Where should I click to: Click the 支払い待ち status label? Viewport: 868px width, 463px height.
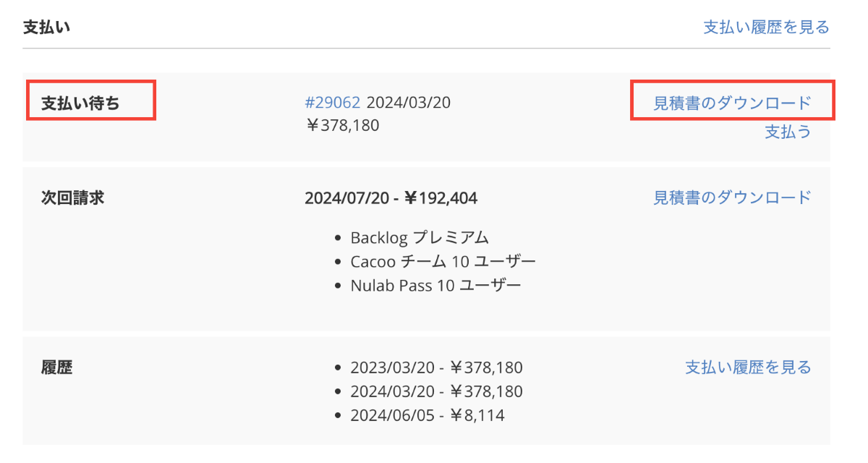pyautogui.click(x=80, y=103)
